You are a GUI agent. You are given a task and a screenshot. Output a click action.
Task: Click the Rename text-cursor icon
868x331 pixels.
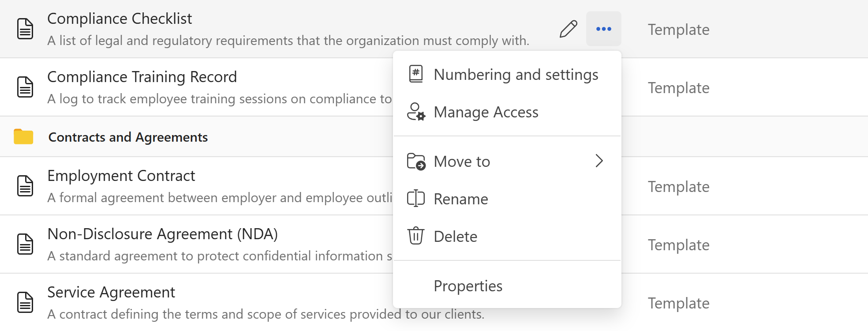pyautogui.click(x=415, y=199)
